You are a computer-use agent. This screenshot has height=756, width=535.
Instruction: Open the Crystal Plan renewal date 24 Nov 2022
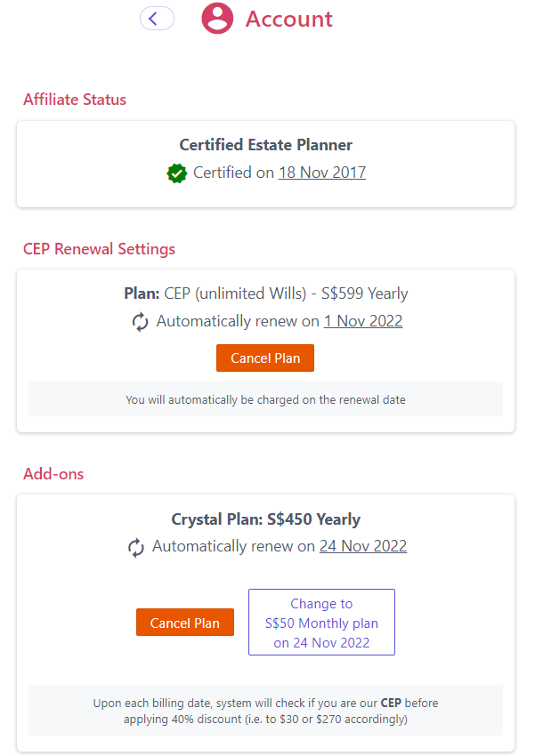click(362, 546)
